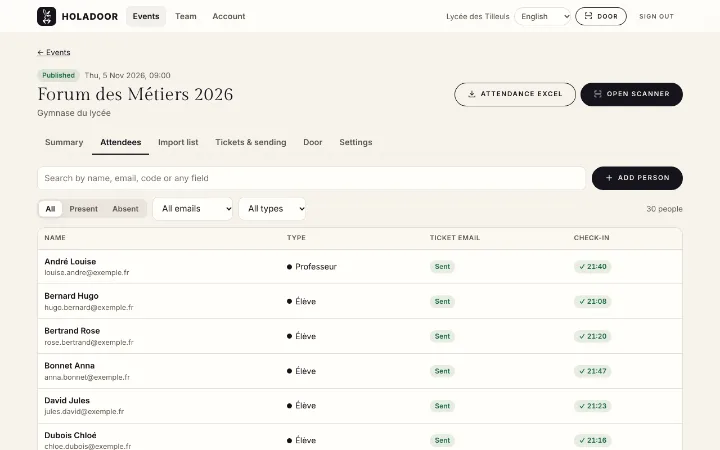Go to the Import list tab
720x450 pixels.
178,142
